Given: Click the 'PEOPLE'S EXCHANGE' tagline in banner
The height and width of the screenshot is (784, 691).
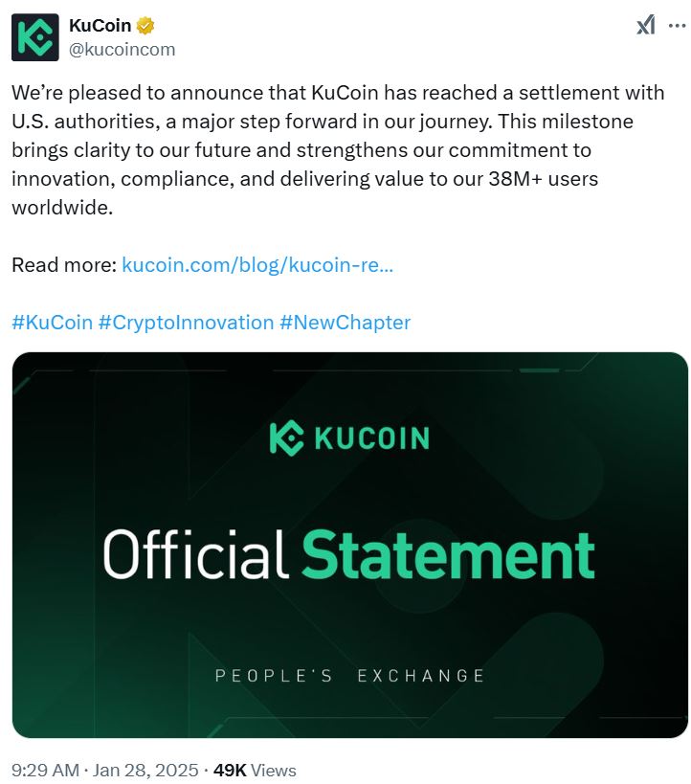Looking at the screenshot, I should click(x=349, y=676).
